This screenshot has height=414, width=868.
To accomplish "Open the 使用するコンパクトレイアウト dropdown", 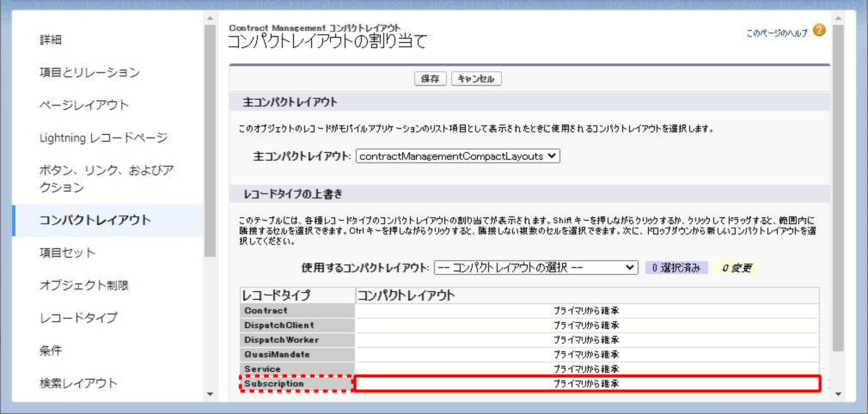I will pyautogui.click(x=536, y=268).
